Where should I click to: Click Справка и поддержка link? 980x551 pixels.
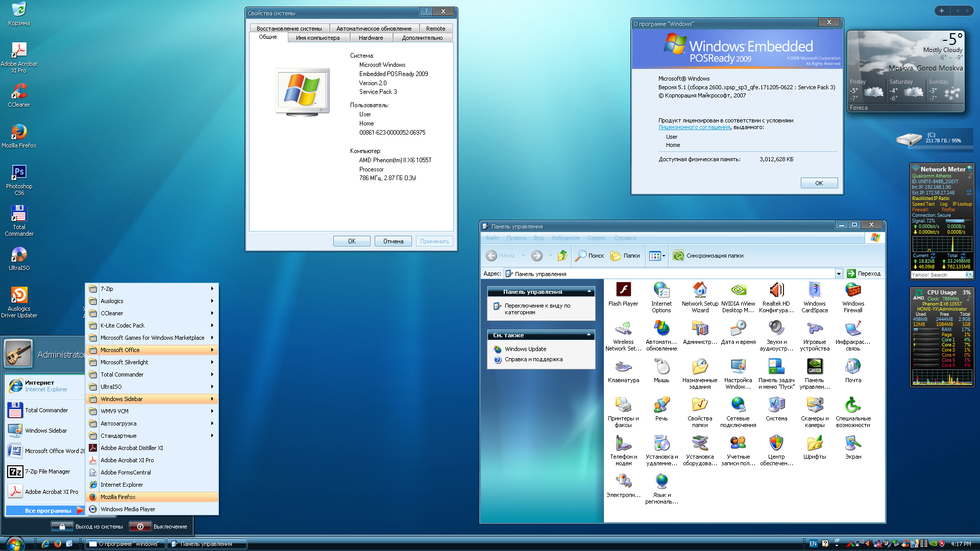tap(533, 359)
